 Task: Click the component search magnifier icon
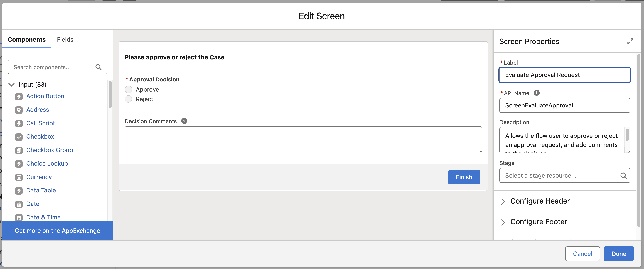coord(98,67)
